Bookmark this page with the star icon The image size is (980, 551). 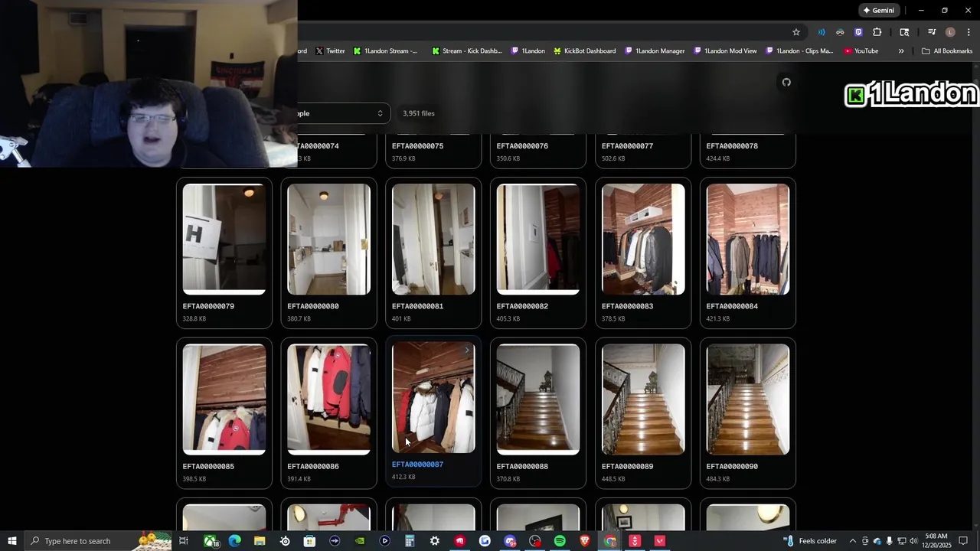tap(796, 32)
